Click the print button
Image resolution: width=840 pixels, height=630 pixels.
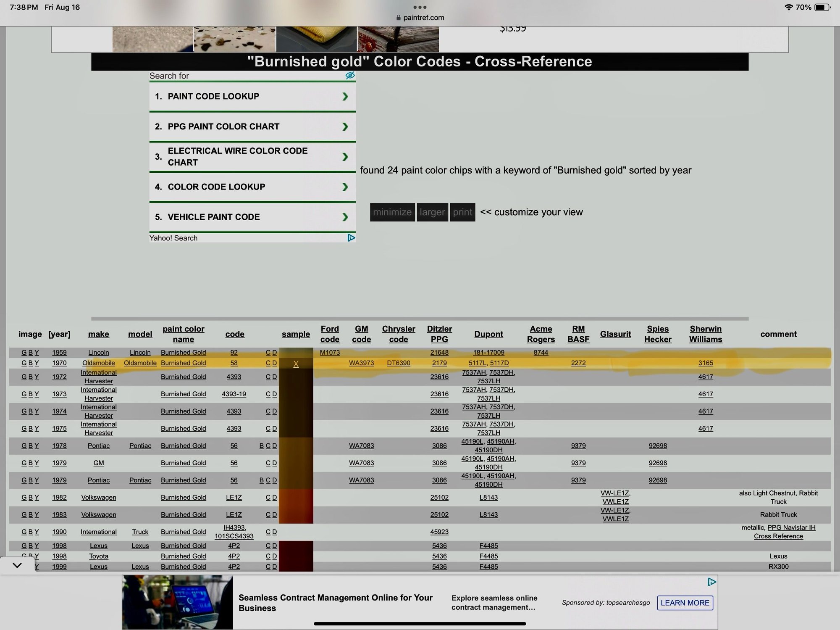462,212
